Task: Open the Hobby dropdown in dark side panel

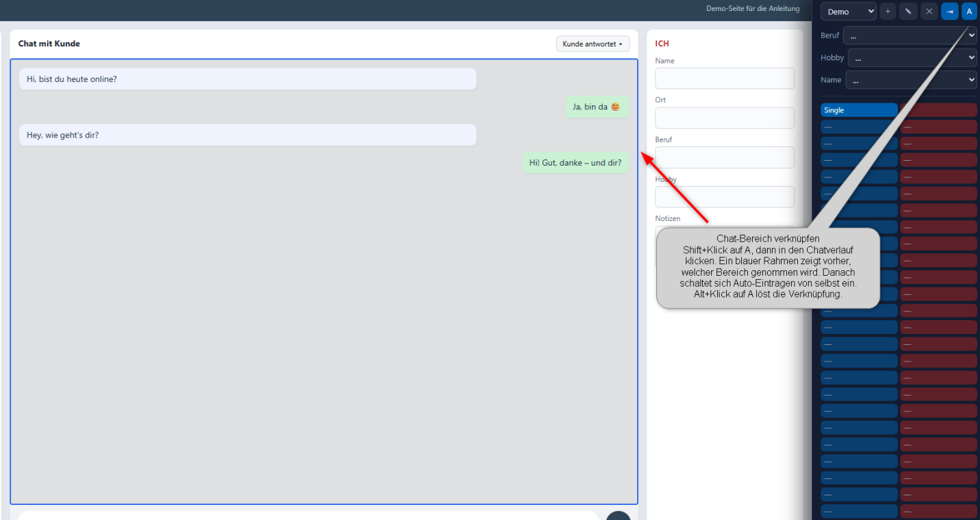Action: [912, 58]
